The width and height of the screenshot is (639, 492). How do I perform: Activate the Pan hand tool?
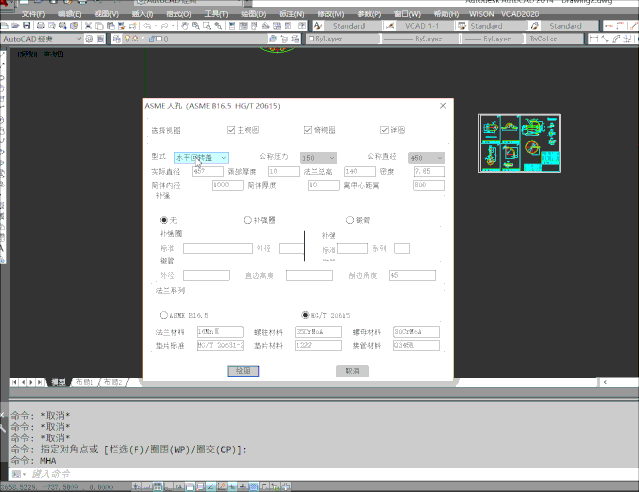coord(185,26)
